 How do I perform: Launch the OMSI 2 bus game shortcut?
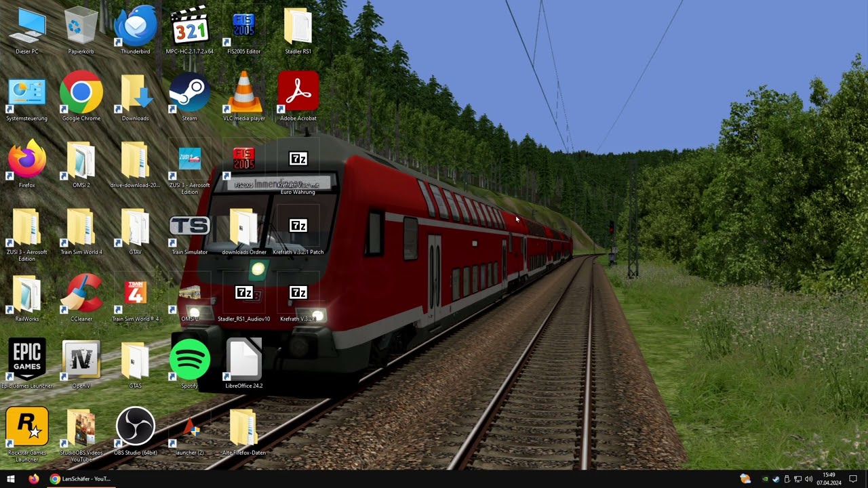click(190, 299)
